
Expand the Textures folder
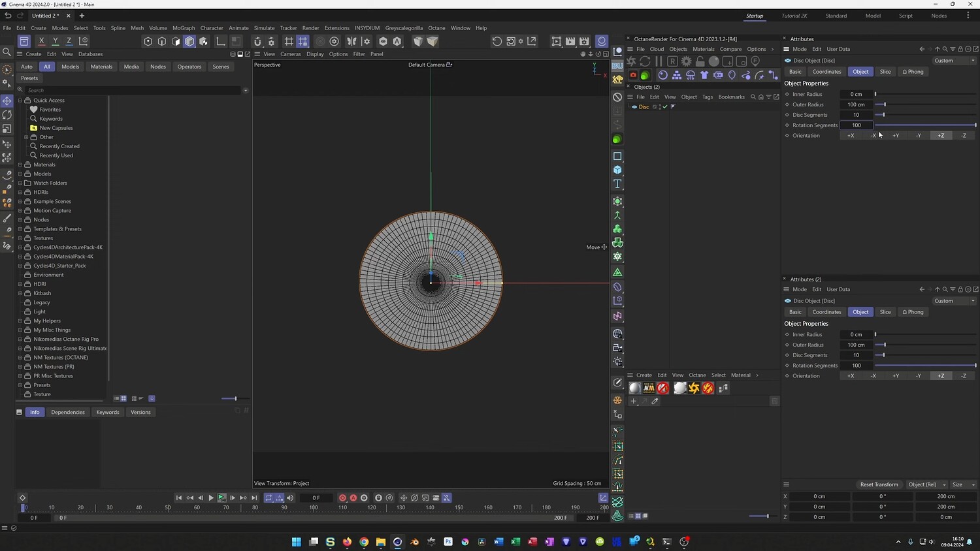point(20,238)
